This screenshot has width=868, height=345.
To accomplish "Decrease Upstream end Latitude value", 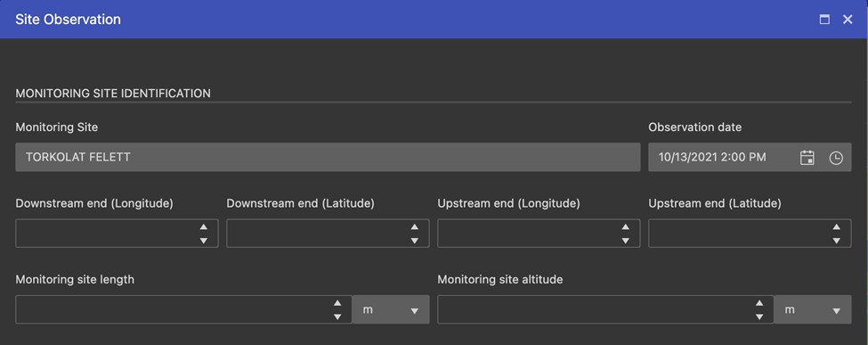I will pyautogui.click(x=837, y=240).
